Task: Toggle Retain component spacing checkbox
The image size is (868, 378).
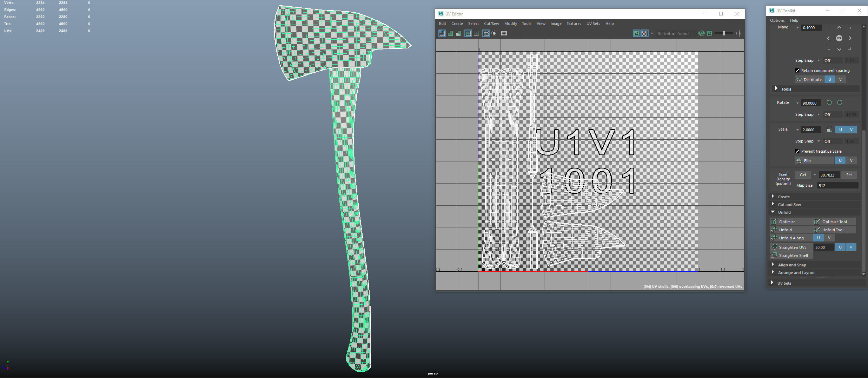Action: coord(797,71)
